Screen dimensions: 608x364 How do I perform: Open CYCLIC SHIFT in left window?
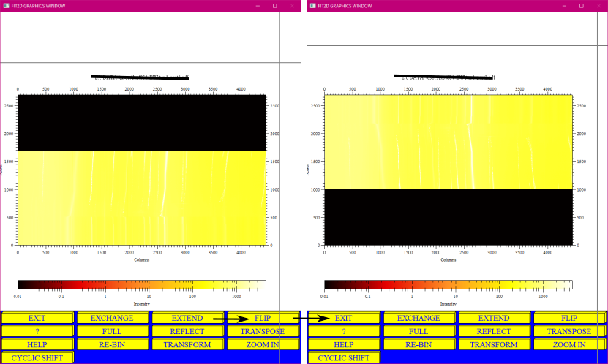point(37,358)
